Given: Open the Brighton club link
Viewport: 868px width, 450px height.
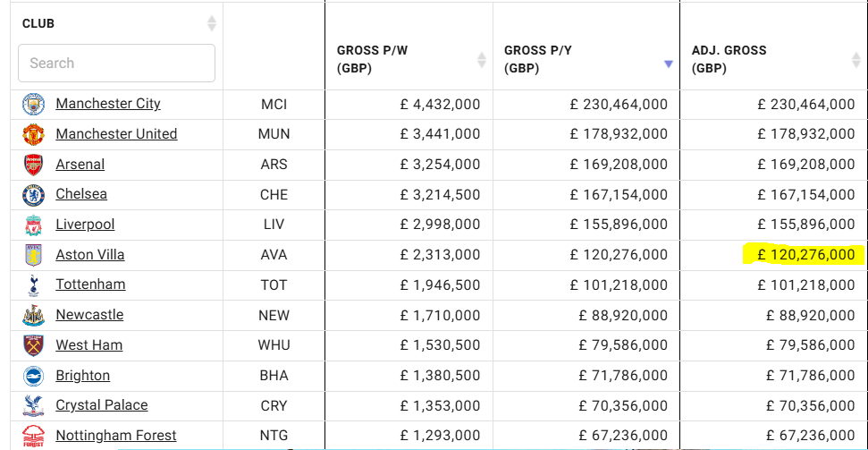Looking at the screenshot, I should point(83,376).
